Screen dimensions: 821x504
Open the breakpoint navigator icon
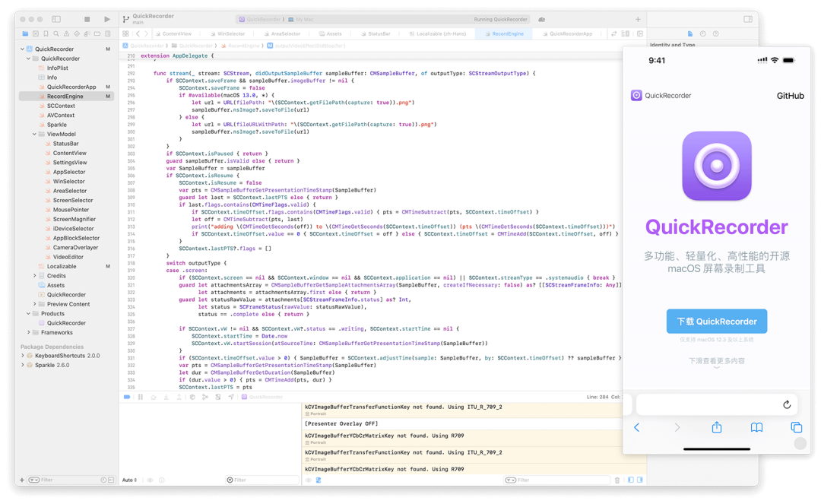click(97, 33)
